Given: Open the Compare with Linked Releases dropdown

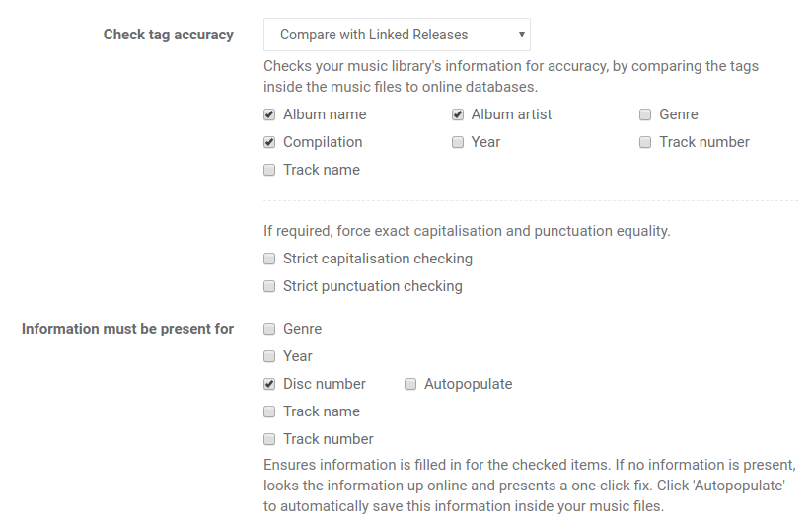Looking at the screenshot, I should click(397, 35).
